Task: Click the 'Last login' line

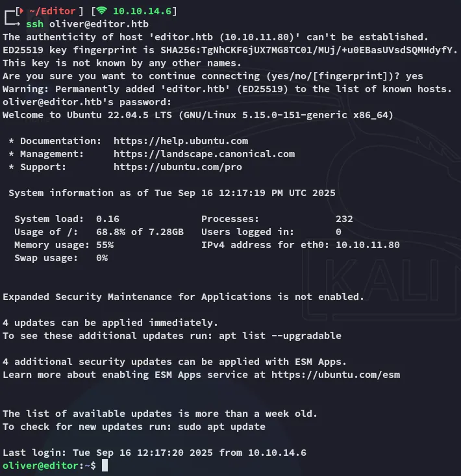Action: click(x=154, y=453)
